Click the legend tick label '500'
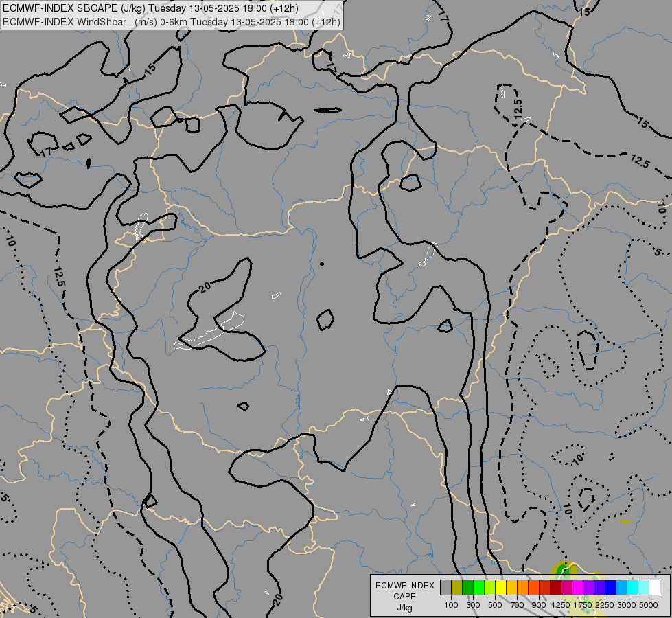The width and height of the screenshot is (672, 618). [x=495, y=605]
